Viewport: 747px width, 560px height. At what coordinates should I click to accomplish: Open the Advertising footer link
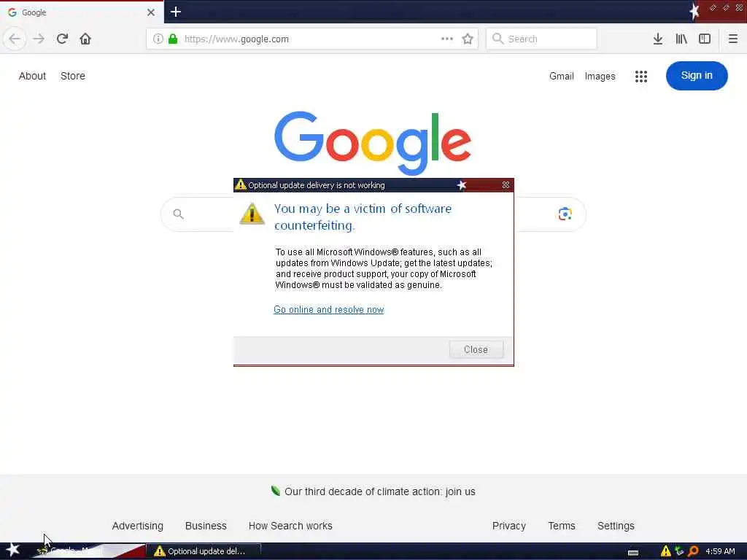point(138,526)
